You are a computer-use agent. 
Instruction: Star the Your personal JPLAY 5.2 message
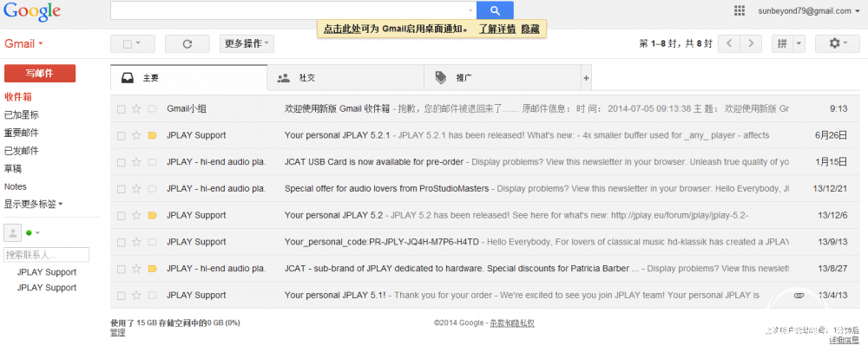click(x=136, y=215)
